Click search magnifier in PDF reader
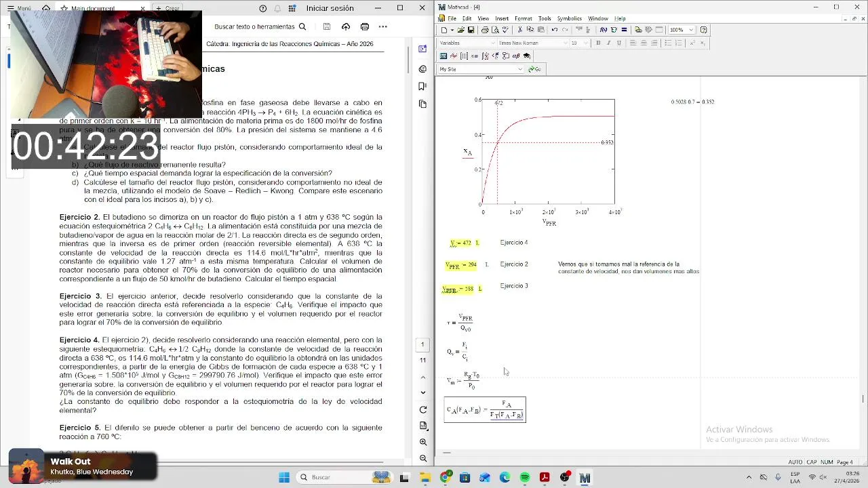Screen dimensions: 868x488 coord(302,26)
